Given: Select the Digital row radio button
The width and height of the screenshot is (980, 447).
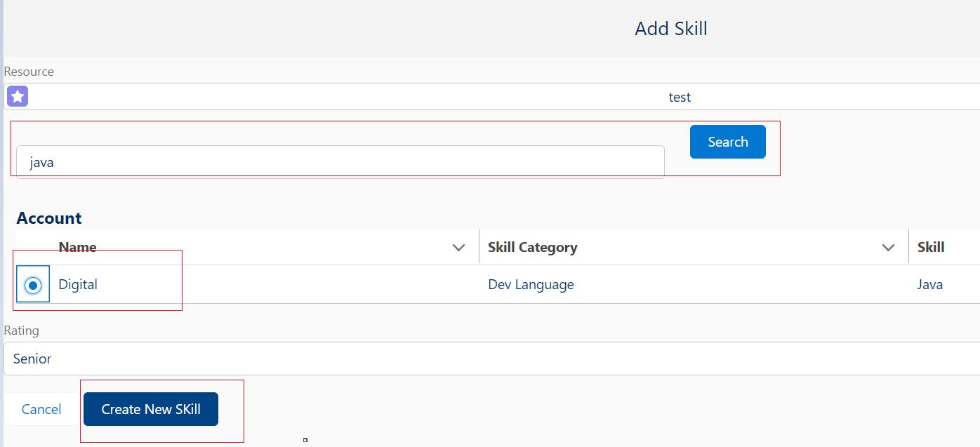Looking at the screenshot, I should [x=32, y=285].
